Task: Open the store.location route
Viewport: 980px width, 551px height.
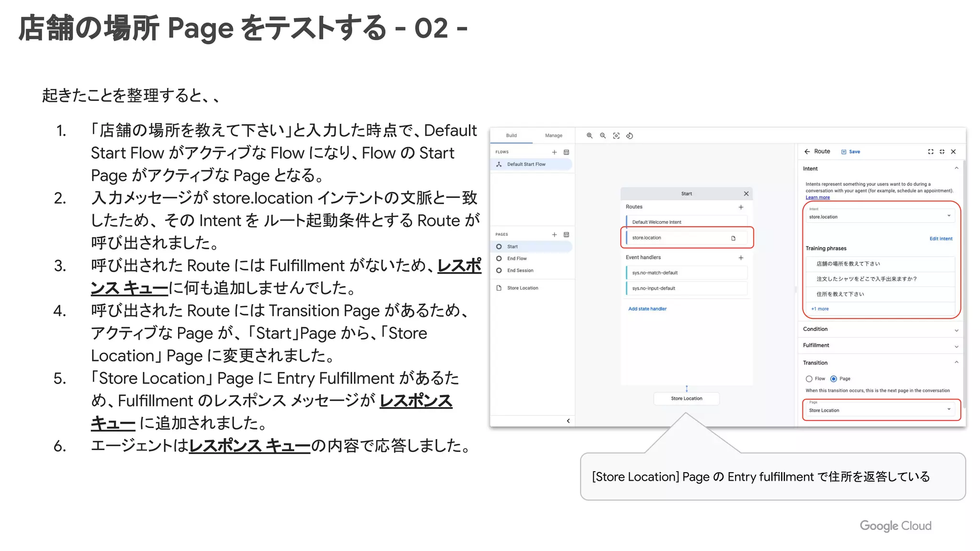Action: [x=687, y=238]
